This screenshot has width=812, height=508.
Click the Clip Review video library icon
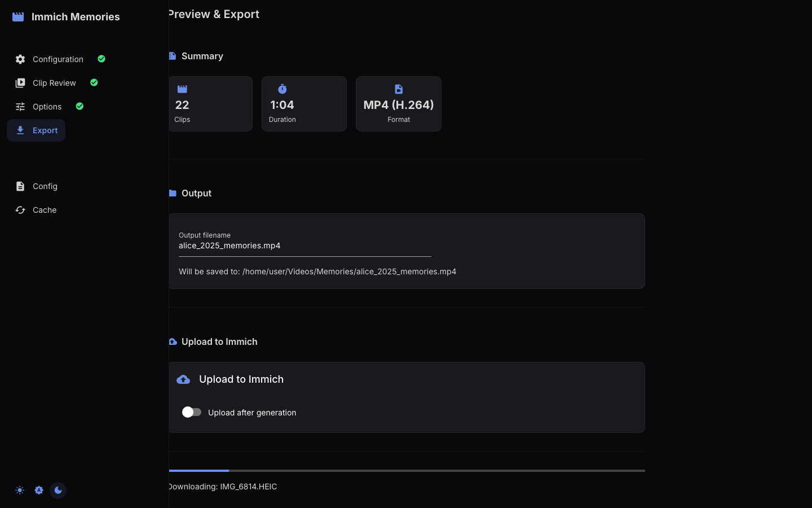pos(20,83)
